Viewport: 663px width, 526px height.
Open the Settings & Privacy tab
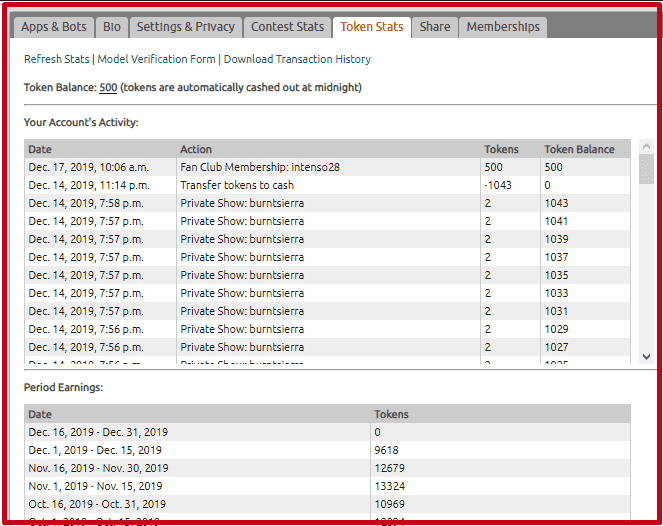(186, 27)
